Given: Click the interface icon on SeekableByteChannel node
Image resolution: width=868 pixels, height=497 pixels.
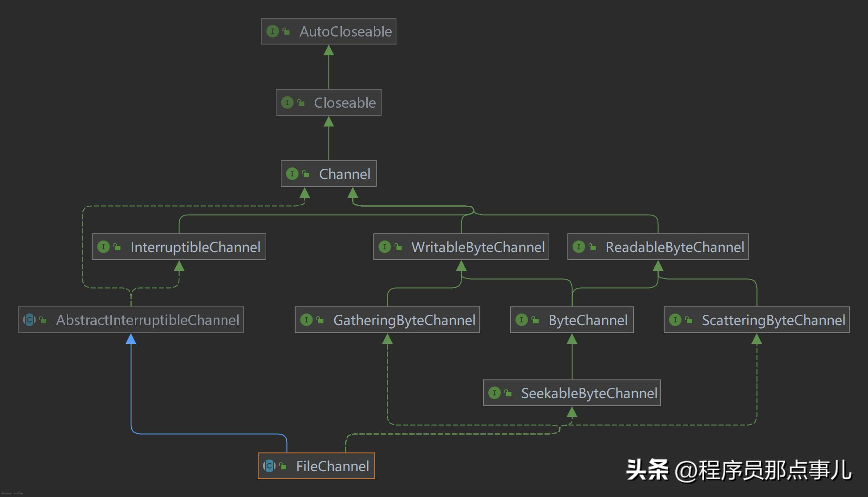Looking at the screenshot, I should 494,393.
